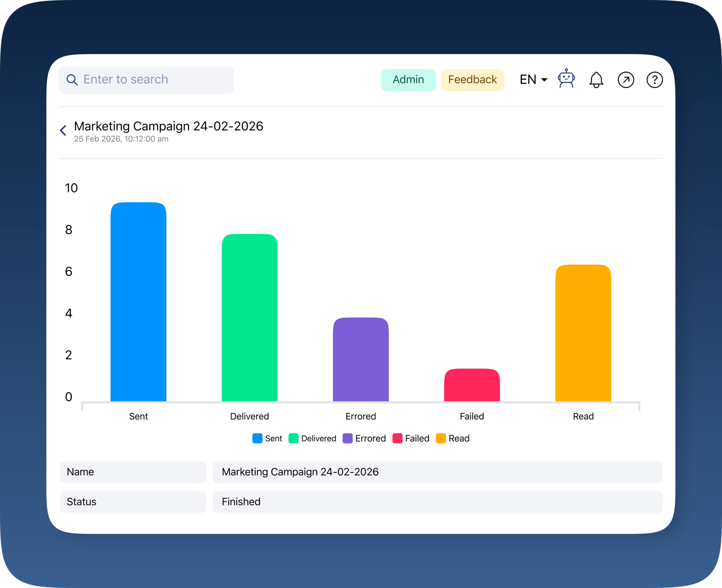Open notifications via the bell icon
722x588 pixels.
[596, 80]
